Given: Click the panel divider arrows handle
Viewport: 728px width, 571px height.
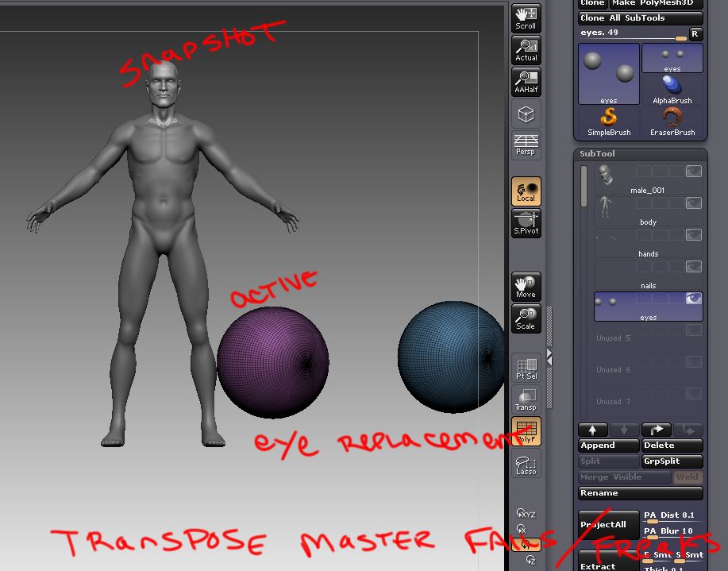Looking at the screenshot, I should click(549, 357).
